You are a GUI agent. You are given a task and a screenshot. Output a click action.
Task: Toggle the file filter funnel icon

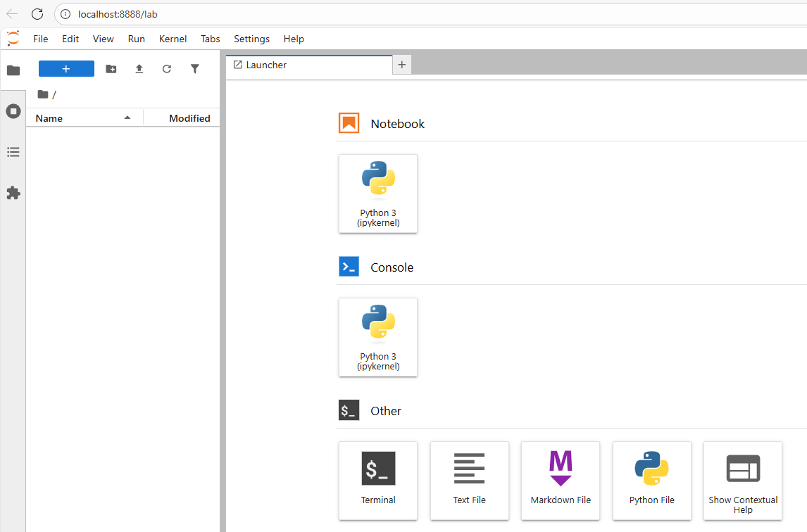click(195, 68)
